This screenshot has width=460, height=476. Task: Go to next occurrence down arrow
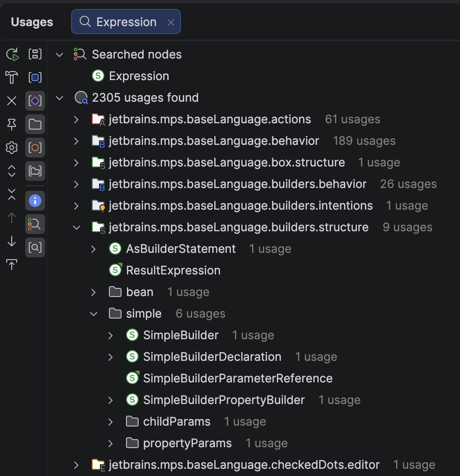12,241
